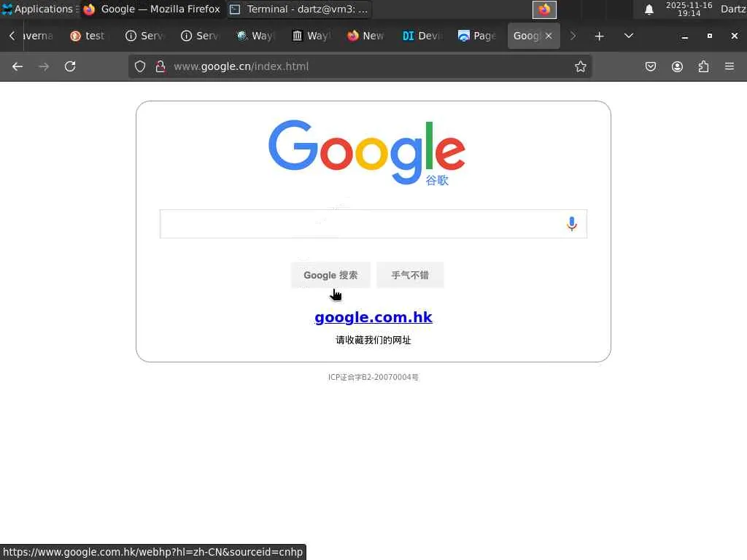Image resolution: width=747 pixels, height=560 pixels.
Task: Open the Applications menu
Action: coord(39,9)
